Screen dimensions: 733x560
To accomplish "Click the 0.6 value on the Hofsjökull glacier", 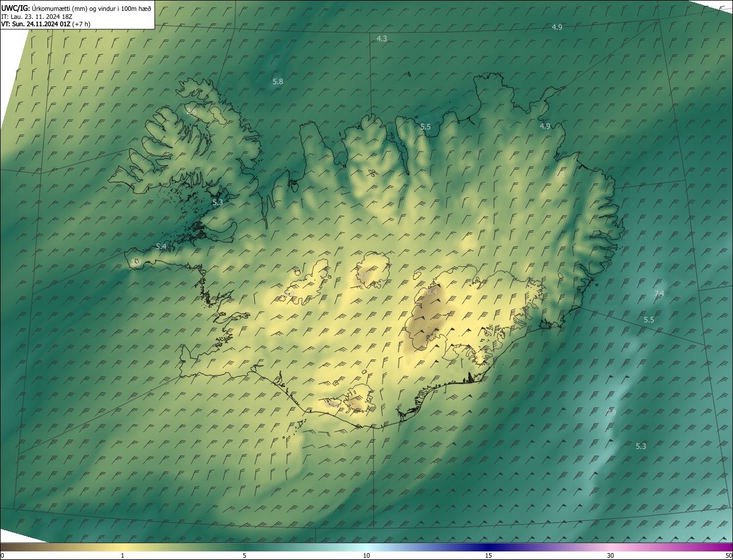I will tap(363, 276).
